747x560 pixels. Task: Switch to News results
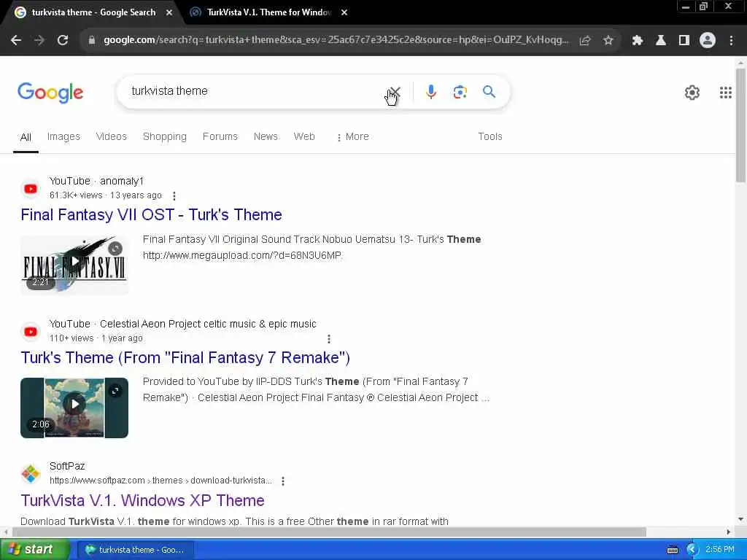266,136
